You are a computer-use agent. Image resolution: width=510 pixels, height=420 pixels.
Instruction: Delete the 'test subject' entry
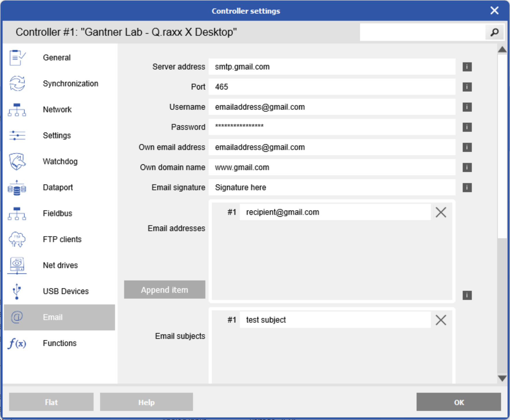click(x=441, y=320)
